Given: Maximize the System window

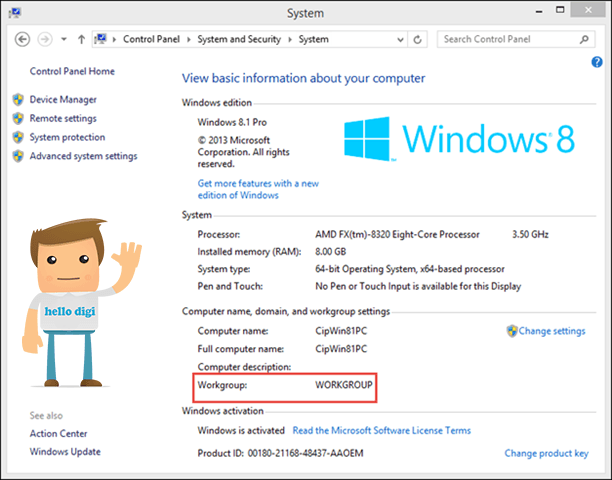Looking at the screenshot, I should click(560, 10).
